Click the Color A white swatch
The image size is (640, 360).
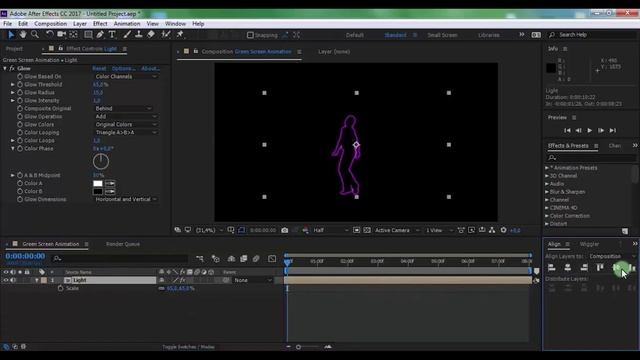pos(98,183)
